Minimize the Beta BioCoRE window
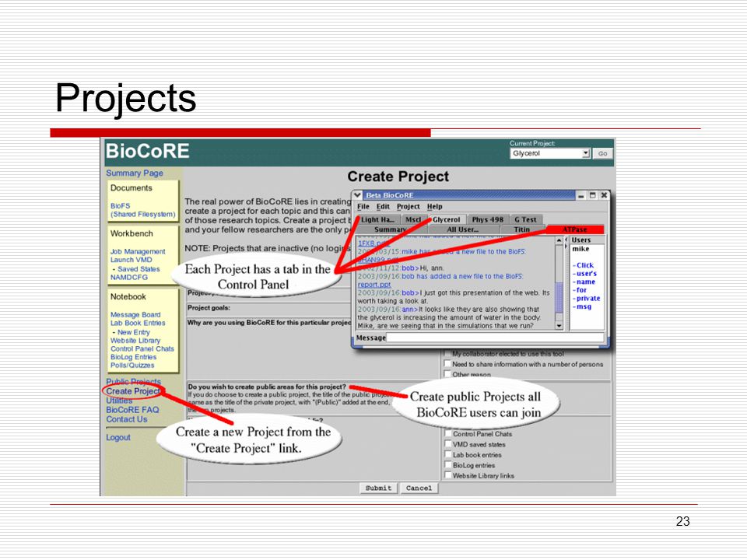The width and height of the screenshot is (747, 560). (x=581, y=195)
